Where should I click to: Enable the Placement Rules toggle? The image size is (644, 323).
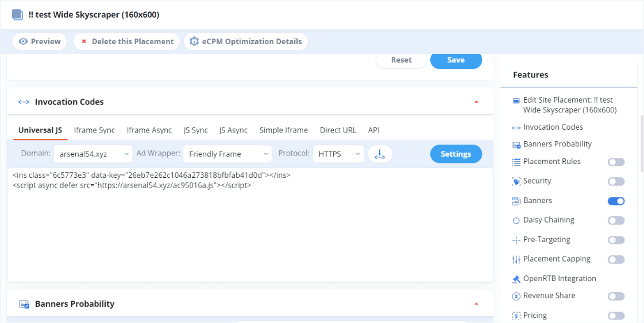click(x=616, y=162)
